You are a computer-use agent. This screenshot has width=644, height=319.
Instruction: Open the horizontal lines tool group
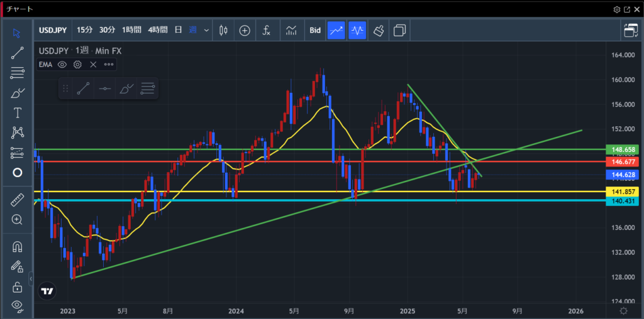click(x=17, y=73)
